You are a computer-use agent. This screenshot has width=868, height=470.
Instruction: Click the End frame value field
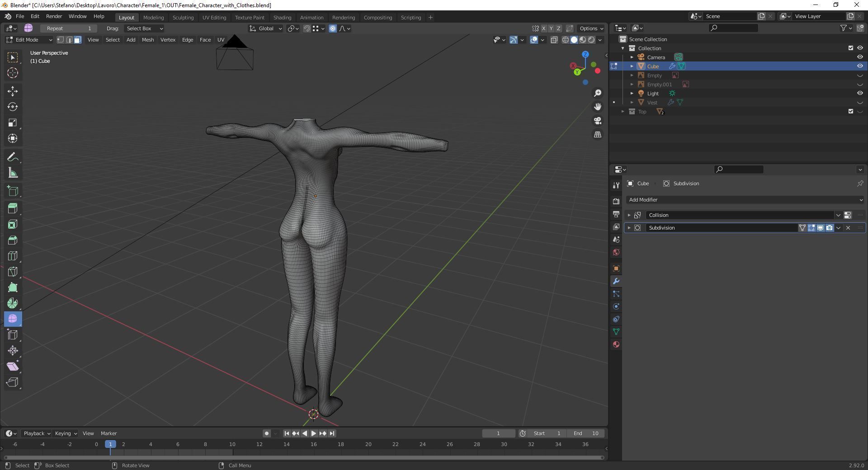point(586,433)
